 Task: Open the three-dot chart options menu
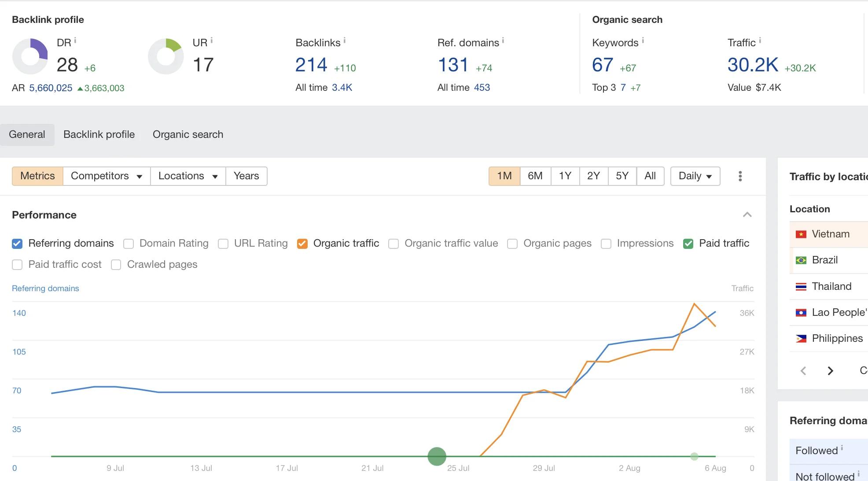pyautogui.click(x=740, y=176)
